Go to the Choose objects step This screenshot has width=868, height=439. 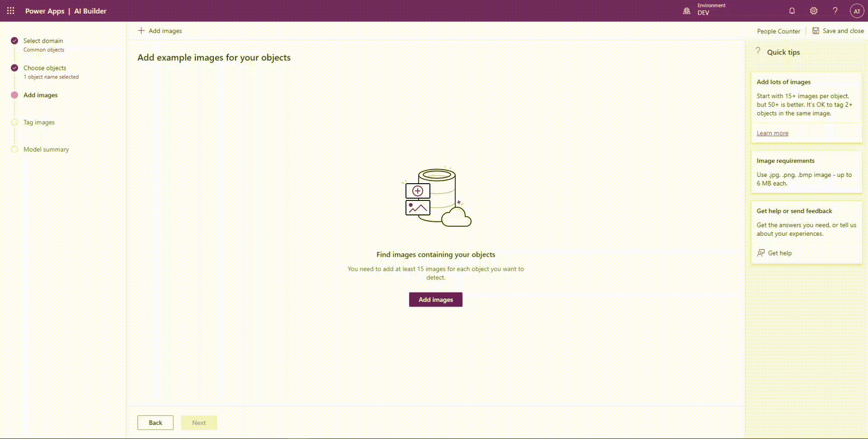pyautogui.click(x=44, y=68)
